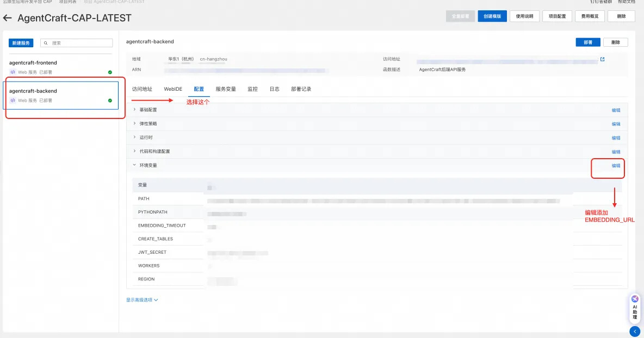Select the 配置 tab
The image size is (644, 338).
[199, 89]
